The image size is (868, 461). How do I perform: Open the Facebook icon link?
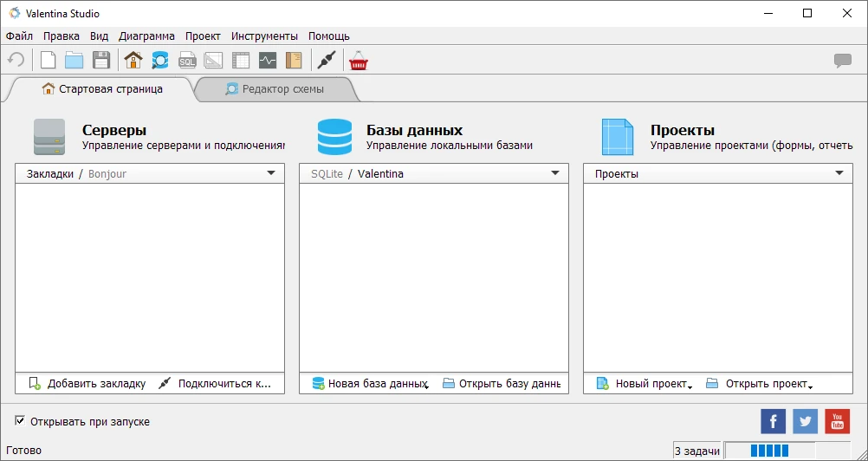[x=773, y=421]
